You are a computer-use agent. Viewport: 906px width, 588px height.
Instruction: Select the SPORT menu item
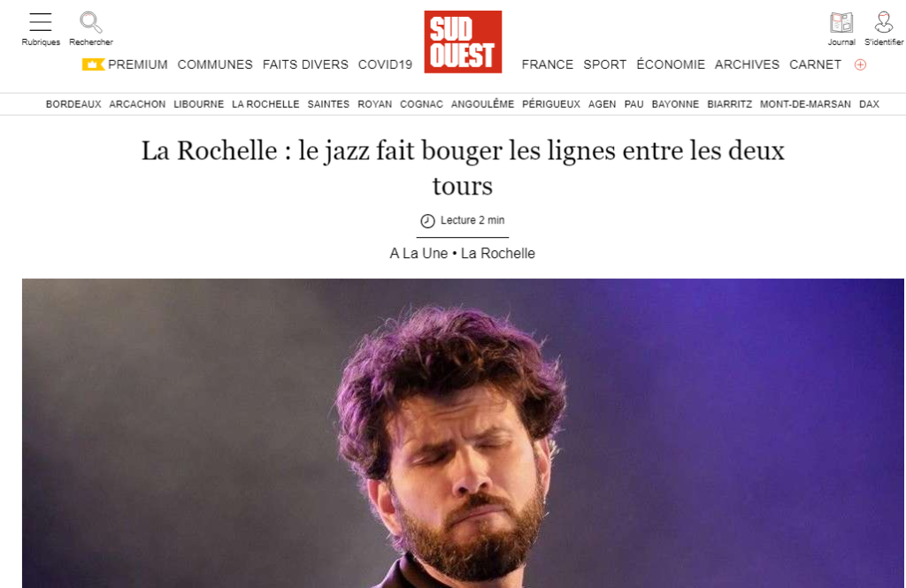coord(604,65)
